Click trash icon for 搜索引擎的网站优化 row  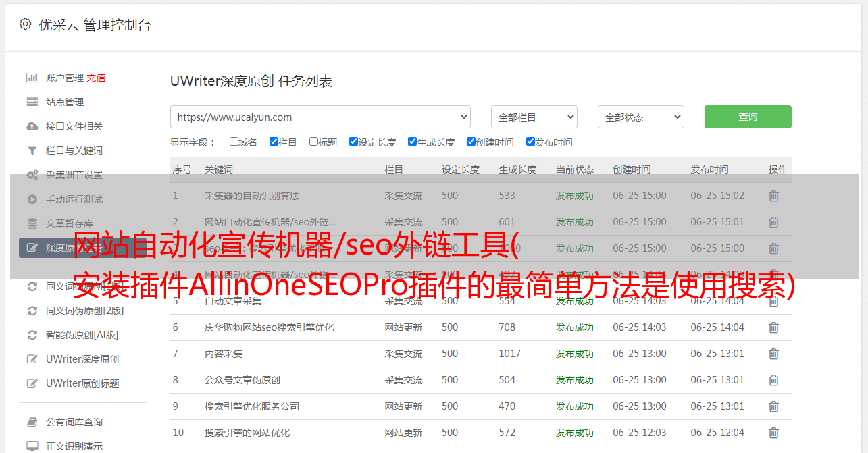pyautogui.click(x=773, y=433)
